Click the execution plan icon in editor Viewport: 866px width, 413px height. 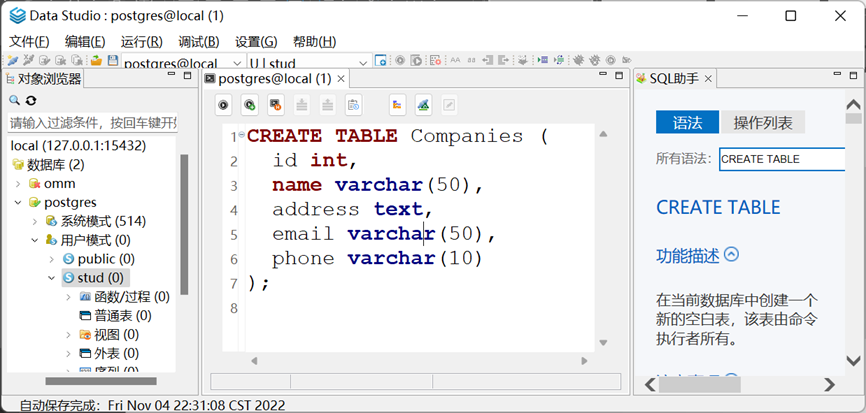(398, 104)
